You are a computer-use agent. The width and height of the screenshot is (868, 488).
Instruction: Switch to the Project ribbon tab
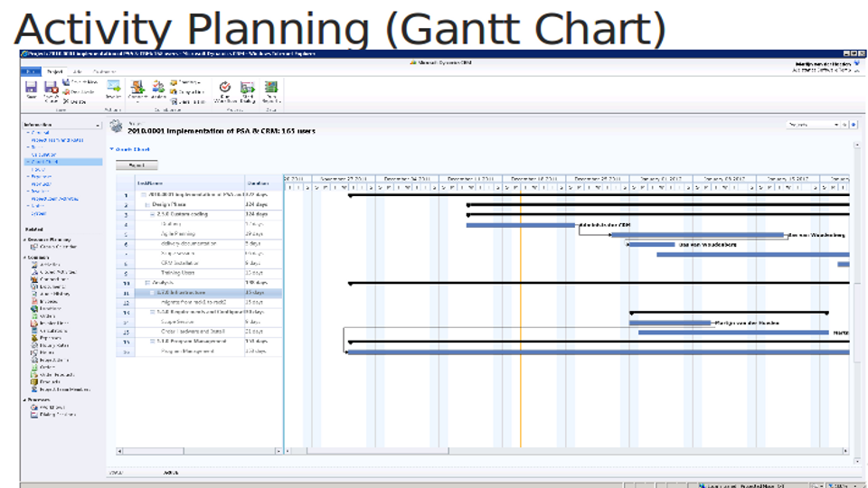tap(53, 70)
